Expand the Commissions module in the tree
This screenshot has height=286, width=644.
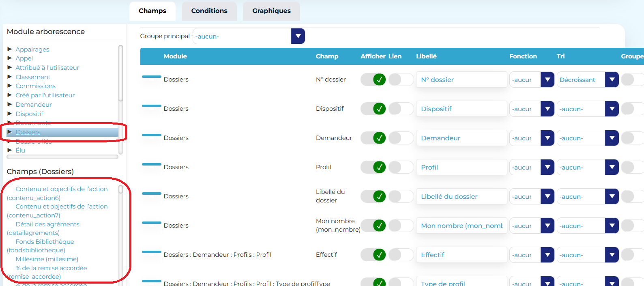tap(10, 86)
